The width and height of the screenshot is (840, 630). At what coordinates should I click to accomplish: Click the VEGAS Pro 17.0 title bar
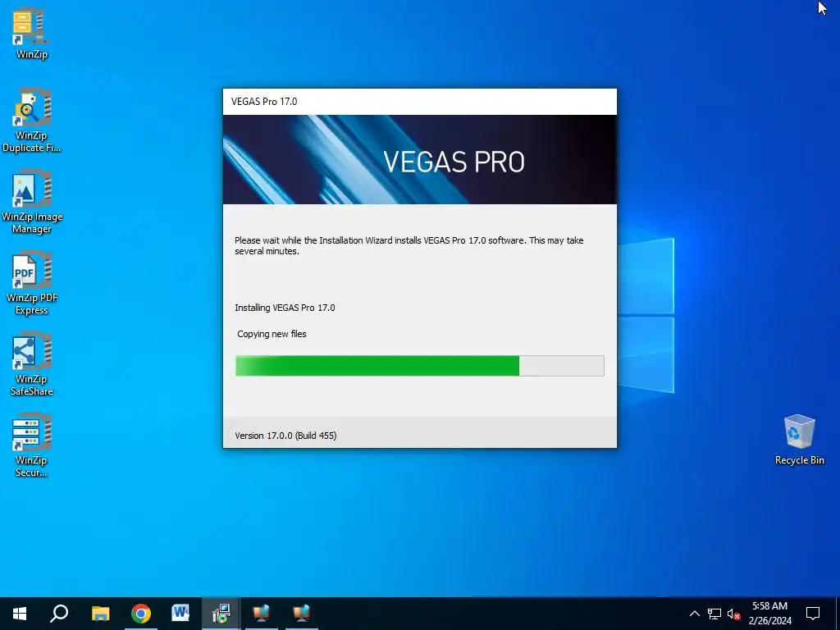coord(420,102)
